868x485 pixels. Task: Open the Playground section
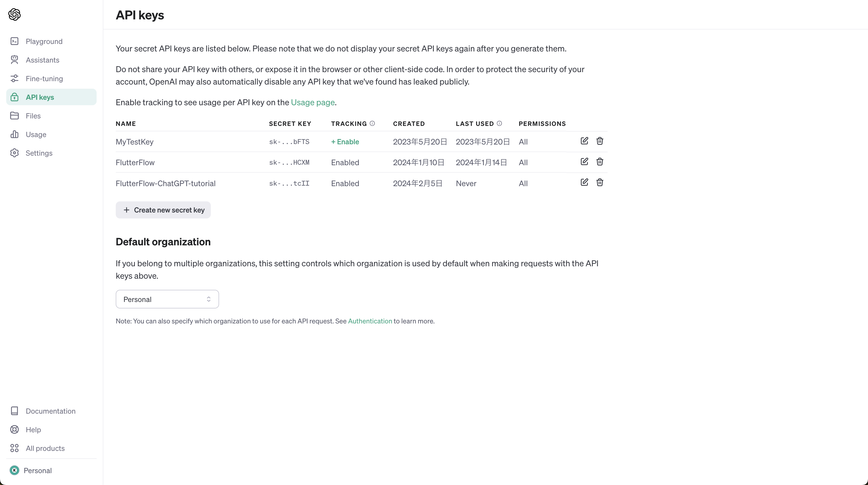[x=44, y=41]
